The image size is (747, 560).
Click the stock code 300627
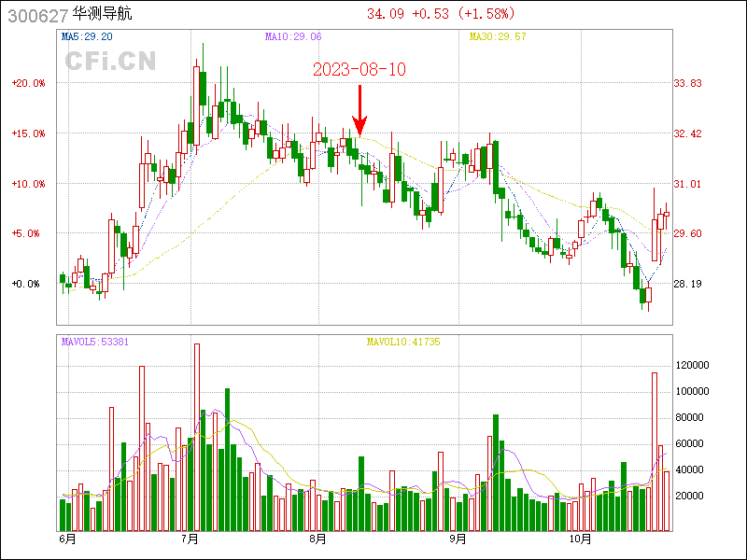pyautogui.click(x=38, y=16)
